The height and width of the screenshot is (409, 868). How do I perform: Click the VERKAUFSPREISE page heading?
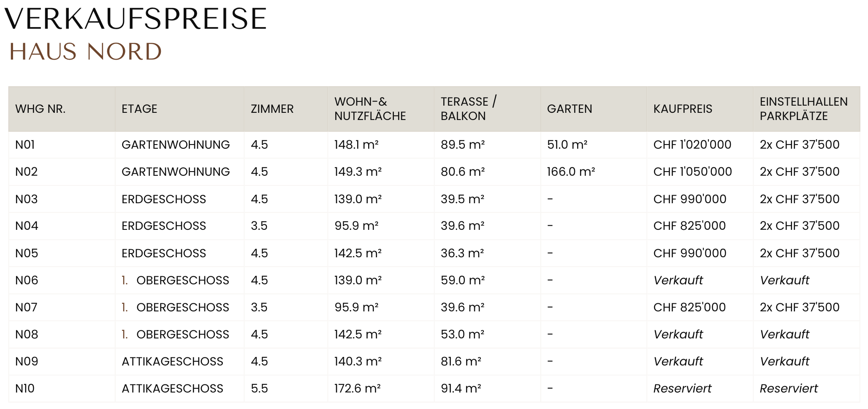click(x=136, y=19)
